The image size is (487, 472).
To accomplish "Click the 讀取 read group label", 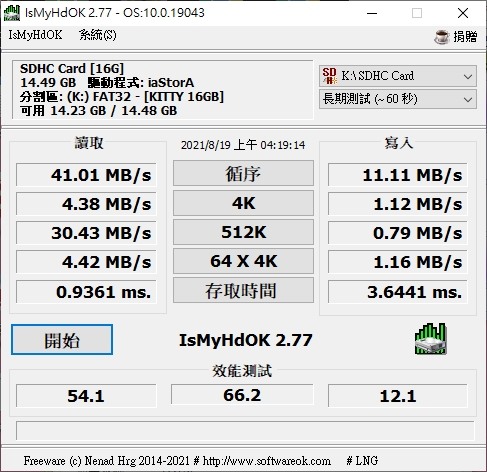I will click(89, 143).
